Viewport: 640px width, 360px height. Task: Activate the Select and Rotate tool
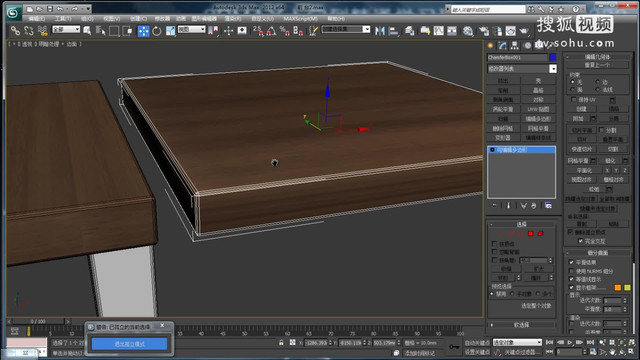click(x=157, y=31)
